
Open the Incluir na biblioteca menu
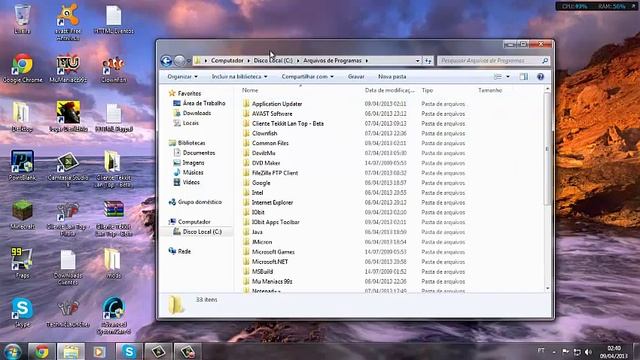239,77
